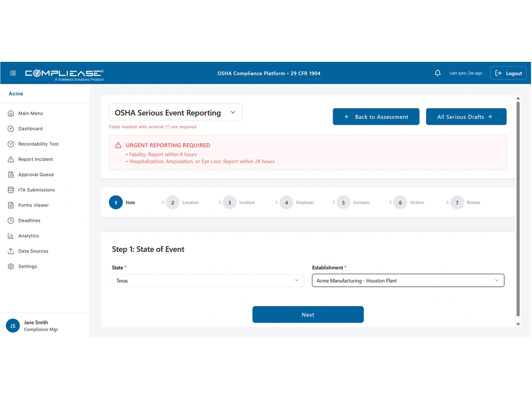Click the notification bell
532x399 pixels.
[x=438, y=73]
